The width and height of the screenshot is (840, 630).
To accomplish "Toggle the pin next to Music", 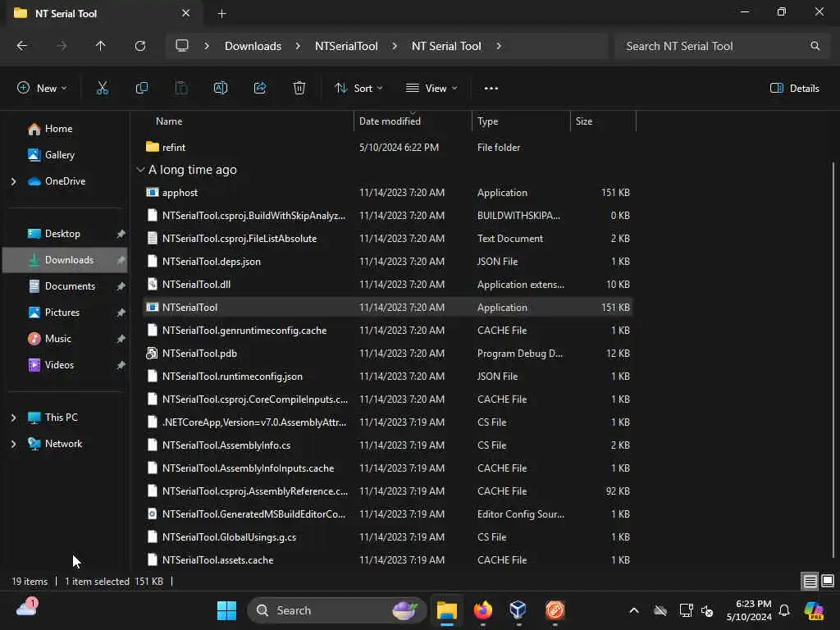I will (x=121, y=339).
